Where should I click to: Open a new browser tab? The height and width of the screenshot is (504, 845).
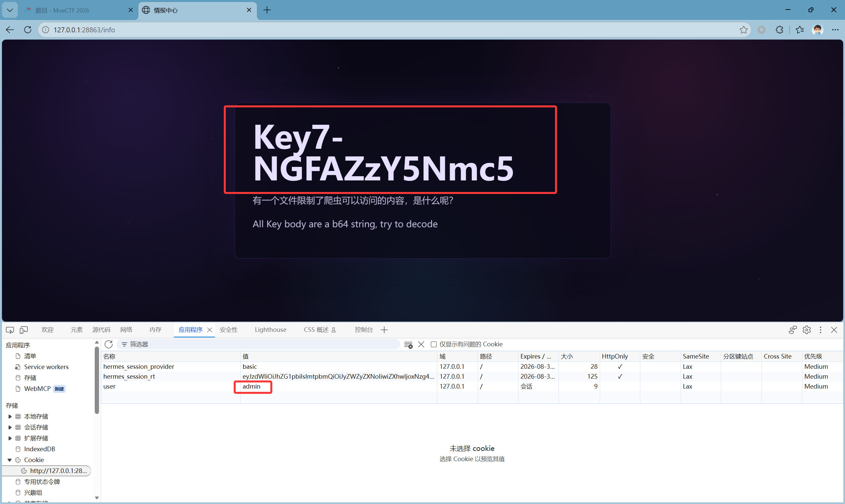[x=267, y=10]
